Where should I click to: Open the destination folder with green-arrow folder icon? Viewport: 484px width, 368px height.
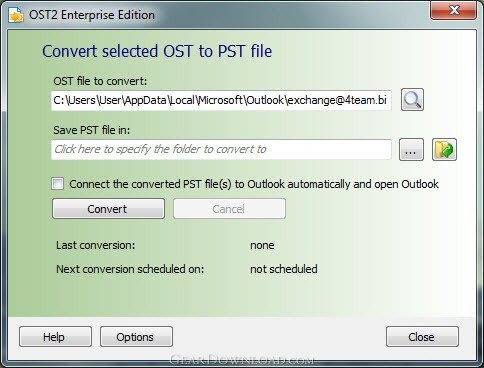tap(444, 150)
